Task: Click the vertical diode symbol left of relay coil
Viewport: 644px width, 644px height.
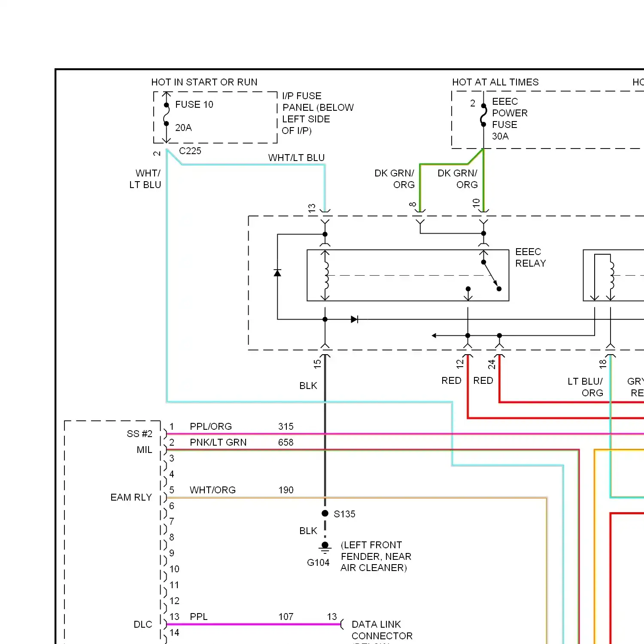Action: tap(277, 273)
